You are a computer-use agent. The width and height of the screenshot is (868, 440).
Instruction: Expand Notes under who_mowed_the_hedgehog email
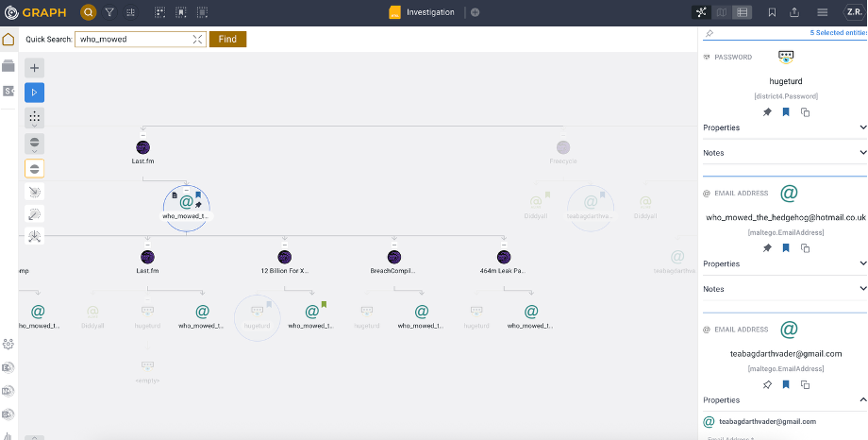pyautogui.click(x=784, y=289)
